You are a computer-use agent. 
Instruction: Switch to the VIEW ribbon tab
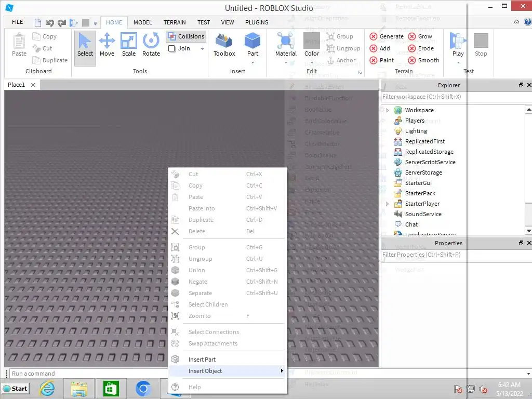[228, 22]
